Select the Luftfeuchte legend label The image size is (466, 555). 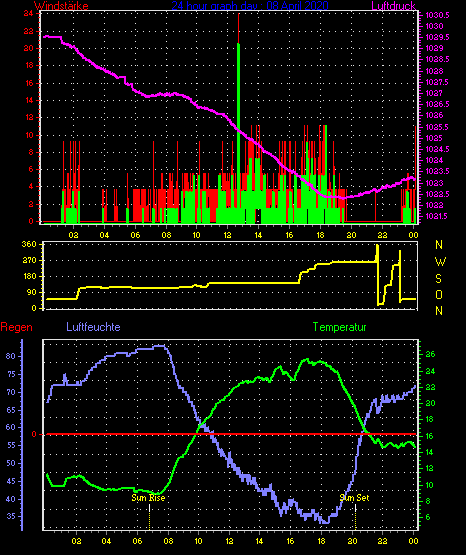click(x=93, y=327)
